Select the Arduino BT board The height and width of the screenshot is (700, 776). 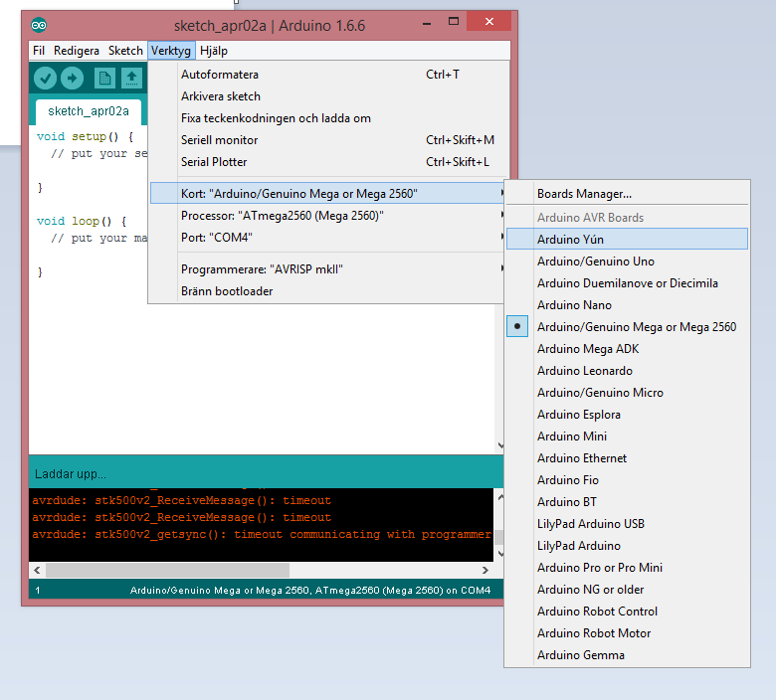pos(627,501)
